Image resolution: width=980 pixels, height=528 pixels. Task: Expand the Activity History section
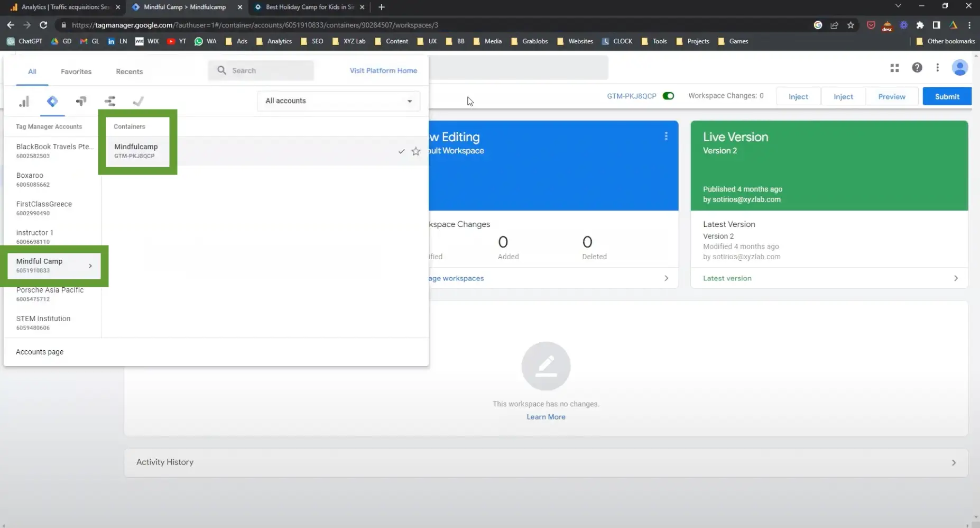546,462
